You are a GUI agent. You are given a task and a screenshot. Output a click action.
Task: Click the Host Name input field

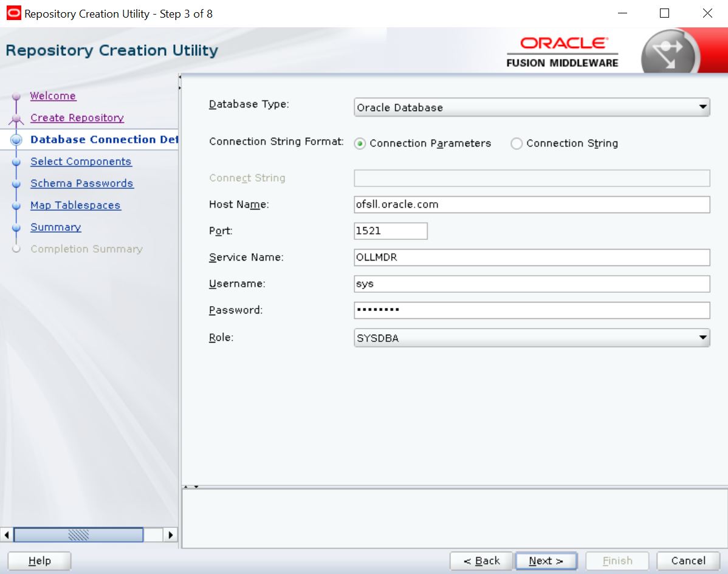coord(532,204)
